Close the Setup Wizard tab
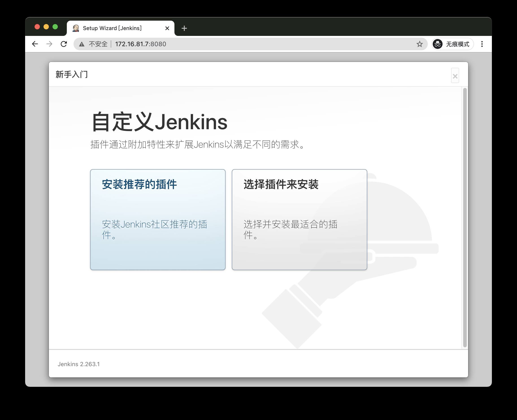The width and height of the screenshot is (517, 420). pos(167,28)
